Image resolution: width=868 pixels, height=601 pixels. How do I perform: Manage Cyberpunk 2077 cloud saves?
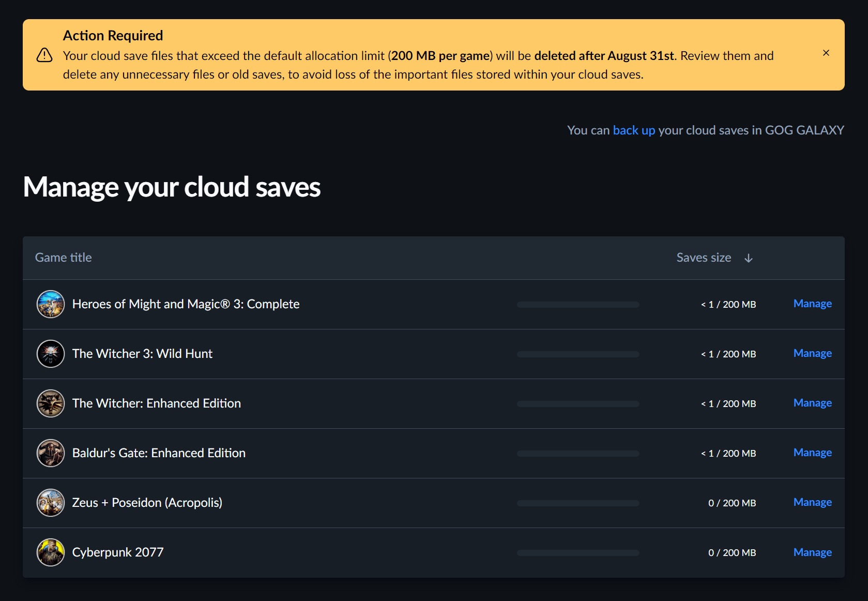[812, 552]
